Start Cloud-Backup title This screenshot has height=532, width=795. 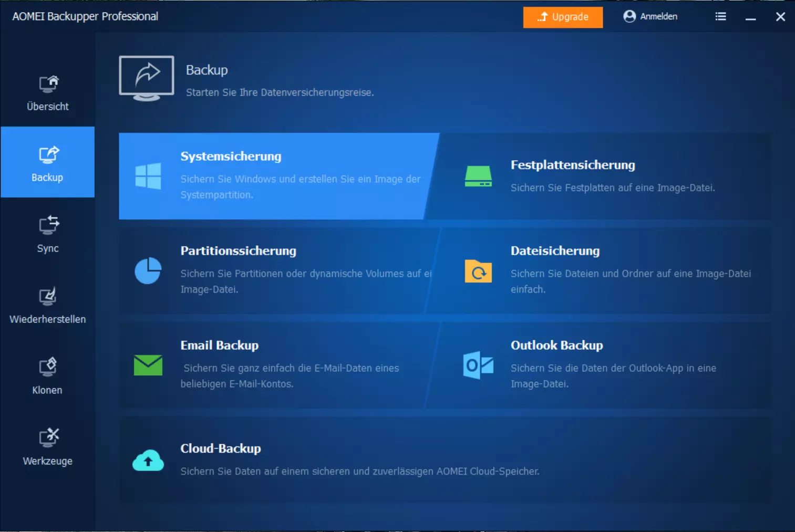pos(220,448)
